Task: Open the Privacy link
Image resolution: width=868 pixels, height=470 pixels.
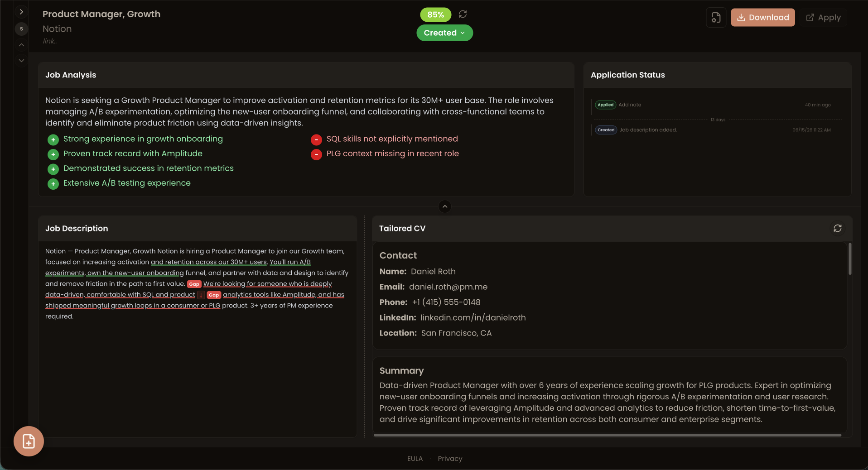Action: pyautogui.click(x=450, y=459)
